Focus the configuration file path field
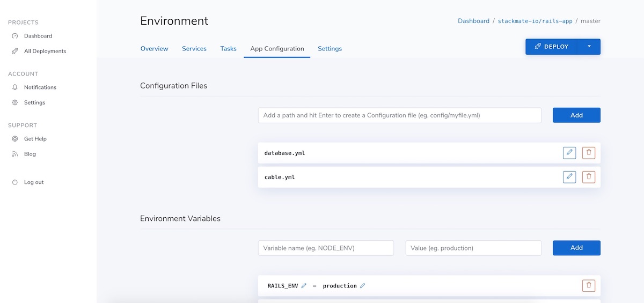This screenshot has height=303, width=644. click(400, 115)
